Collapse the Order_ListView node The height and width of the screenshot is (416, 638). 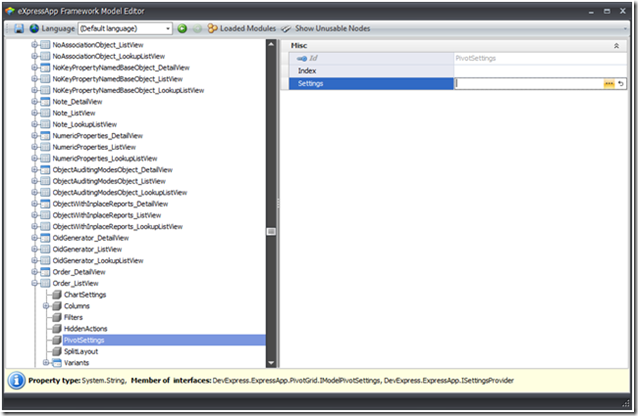coord(34,283)
